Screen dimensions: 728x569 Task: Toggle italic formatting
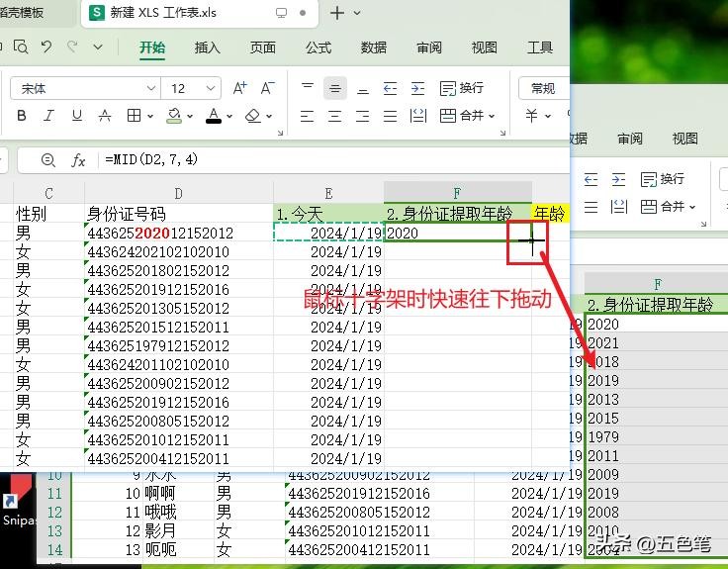point(48,116)
